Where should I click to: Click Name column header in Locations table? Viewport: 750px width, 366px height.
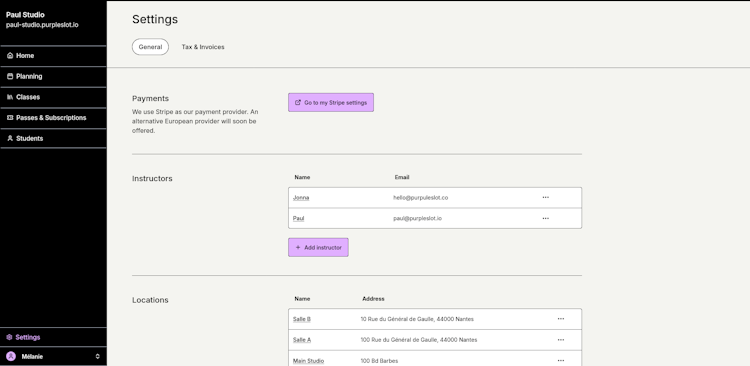click(x=302, y=299)
